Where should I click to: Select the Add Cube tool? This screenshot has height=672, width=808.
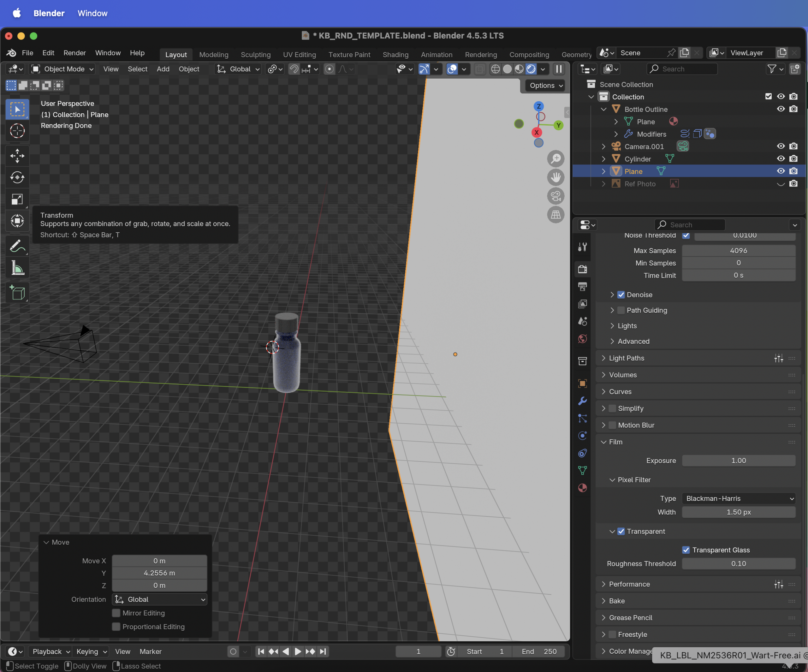click(17, 293)
